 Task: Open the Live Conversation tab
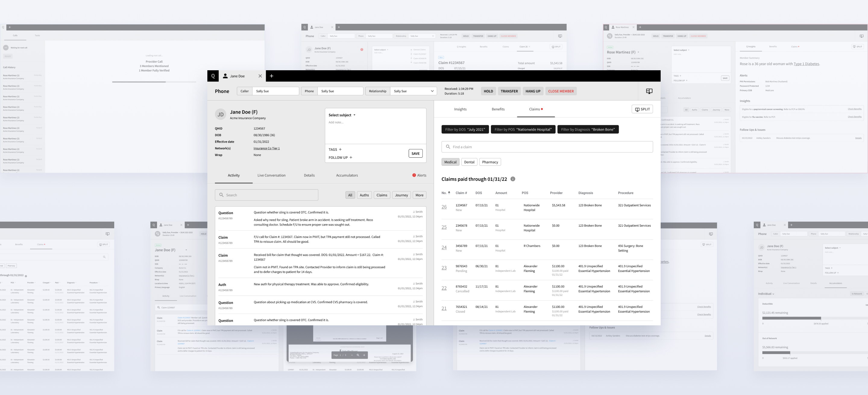pyautogui.click(x=271, y=175)
